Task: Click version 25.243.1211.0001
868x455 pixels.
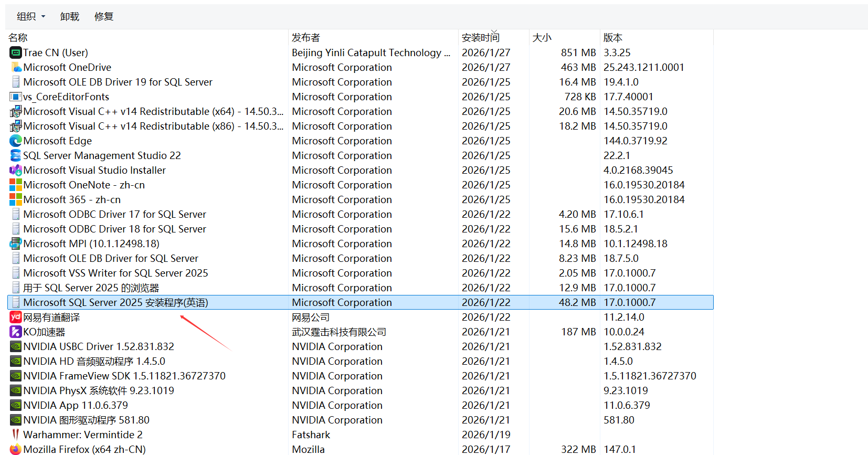Action: click(644, 67)
